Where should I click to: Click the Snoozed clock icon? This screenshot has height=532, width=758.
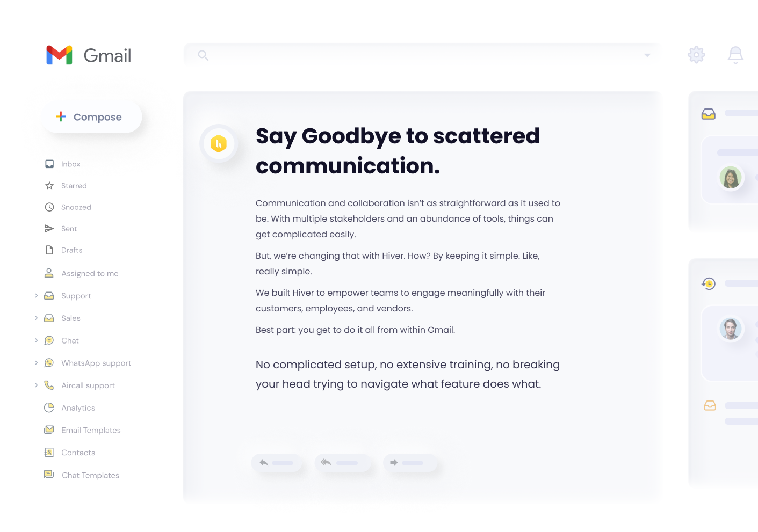click(x=49, y=207)
